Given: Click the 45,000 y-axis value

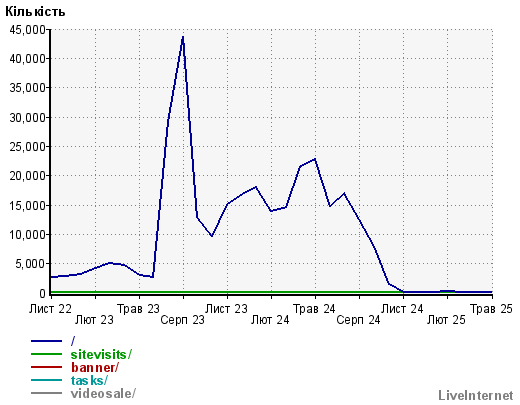Looking at the screenshot, I should (x=27, y=30).
